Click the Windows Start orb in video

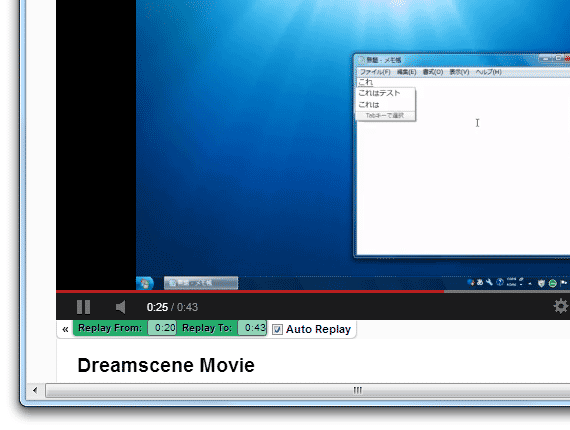[145, 284]
